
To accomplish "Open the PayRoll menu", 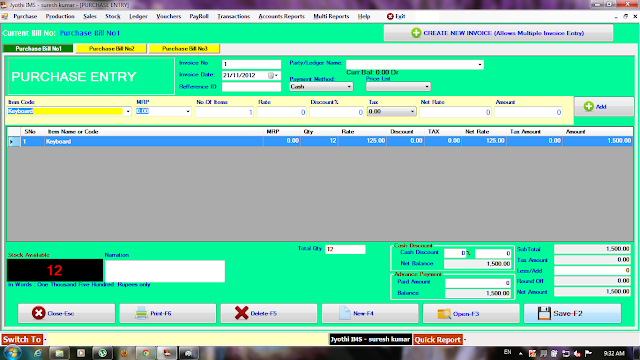I will (199, 16).
